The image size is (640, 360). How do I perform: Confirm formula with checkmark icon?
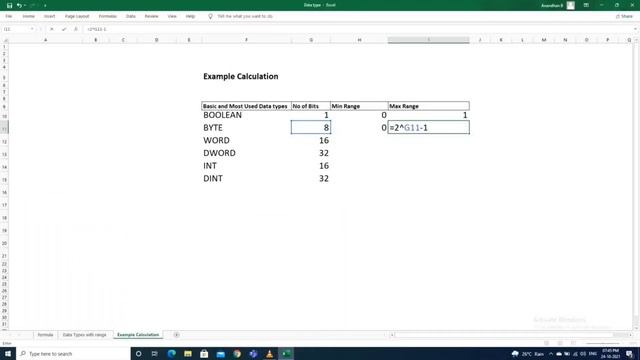pyautogui.click(x=64, y=29)
